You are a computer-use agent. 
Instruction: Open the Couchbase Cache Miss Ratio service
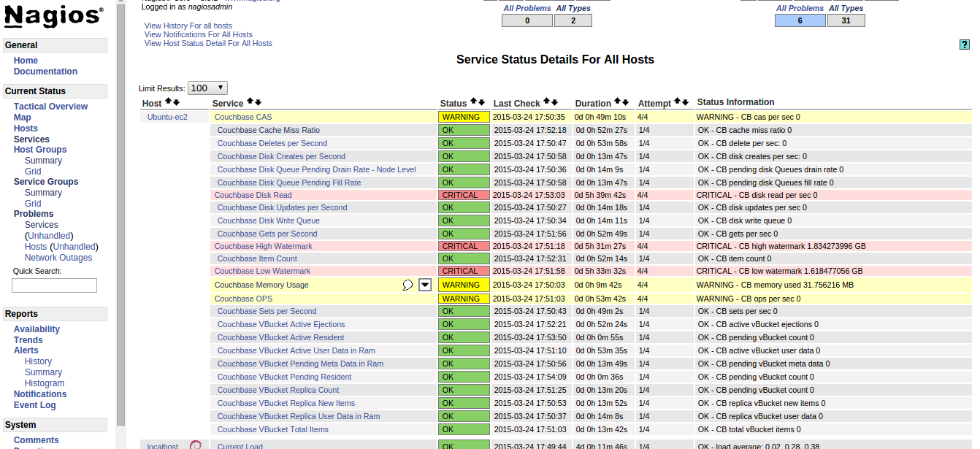(269, 130)
